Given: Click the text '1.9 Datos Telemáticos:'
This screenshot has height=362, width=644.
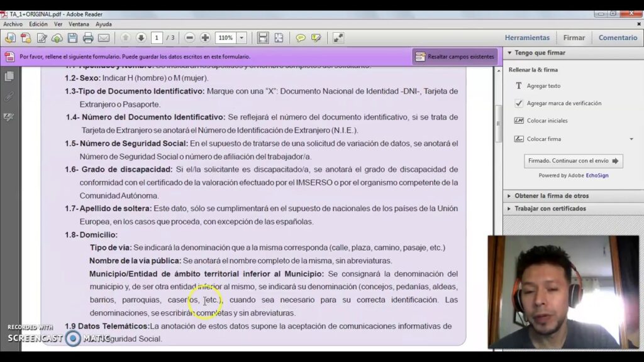Looking at the screenshot, I should 107,326.
